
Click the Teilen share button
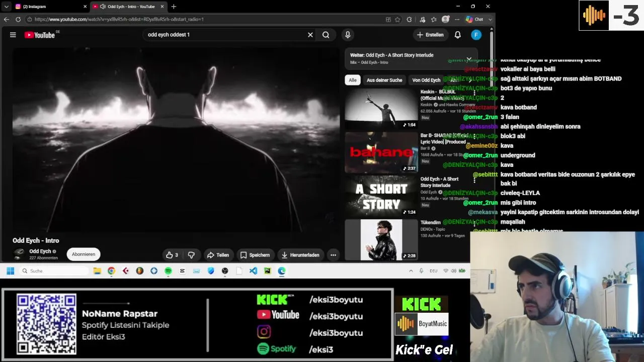pyautogui.click(x=218, y=255)
